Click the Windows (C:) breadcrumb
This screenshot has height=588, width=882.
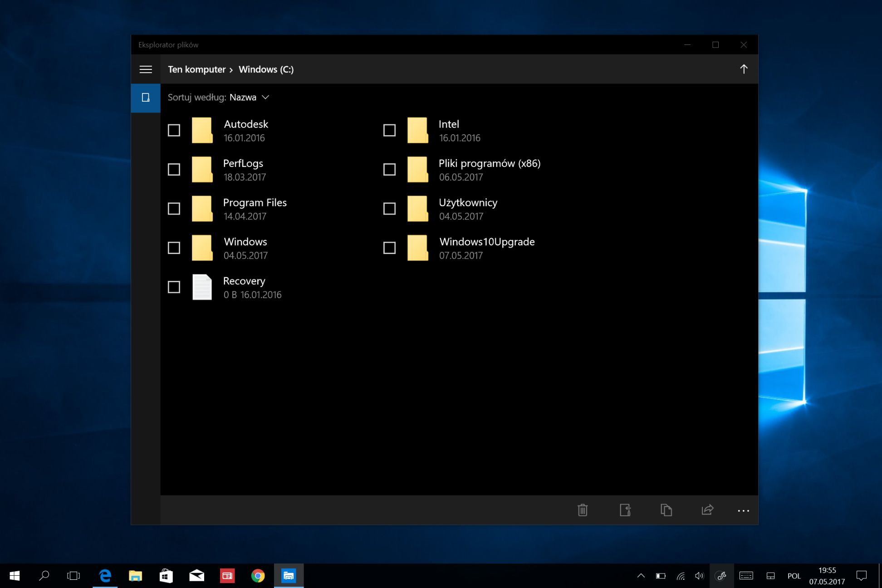click(x=266, y=69)
